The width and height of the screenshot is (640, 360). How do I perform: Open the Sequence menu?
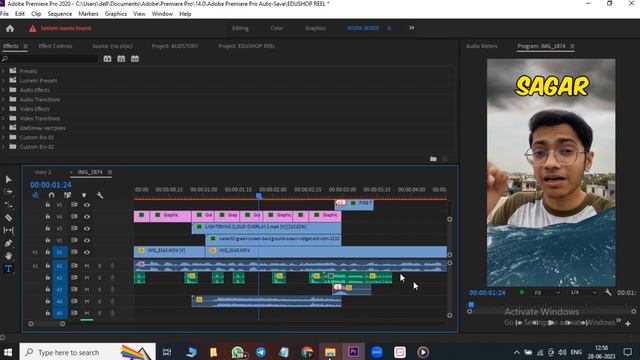[x=60, y=14]
